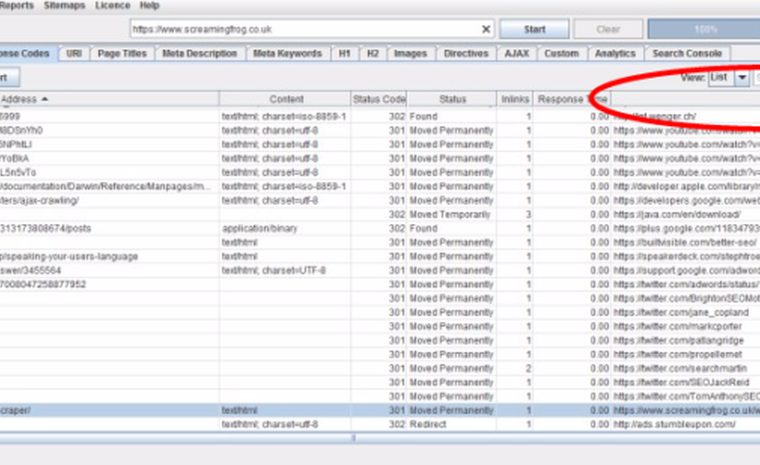Sort by the Address column arrow
This screenshot has height=465, width=760.
click(45, 99)
